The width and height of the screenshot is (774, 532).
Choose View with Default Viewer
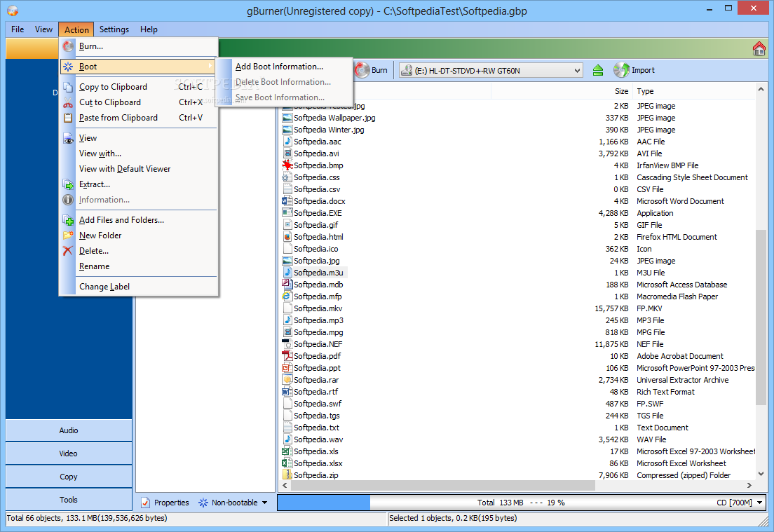137,169
